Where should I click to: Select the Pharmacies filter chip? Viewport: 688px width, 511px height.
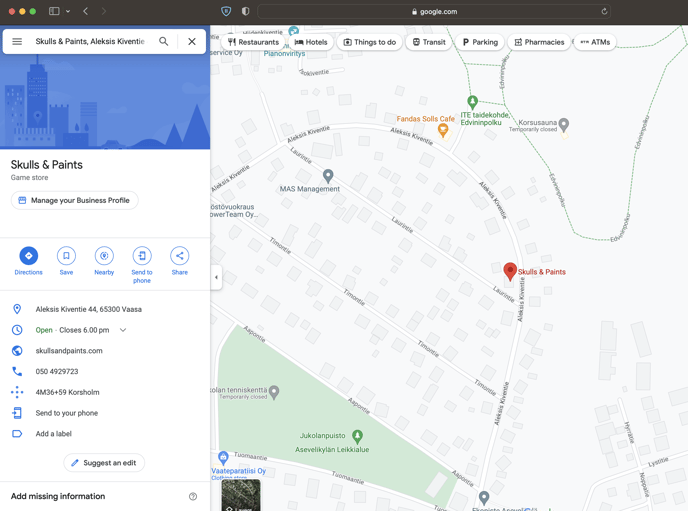(x=539, y=42)
